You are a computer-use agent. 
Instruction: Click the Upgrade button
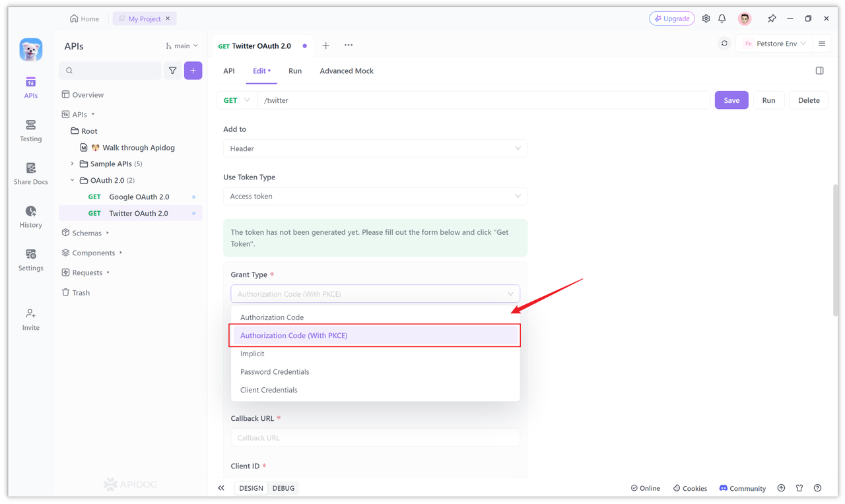coord(671,18)
